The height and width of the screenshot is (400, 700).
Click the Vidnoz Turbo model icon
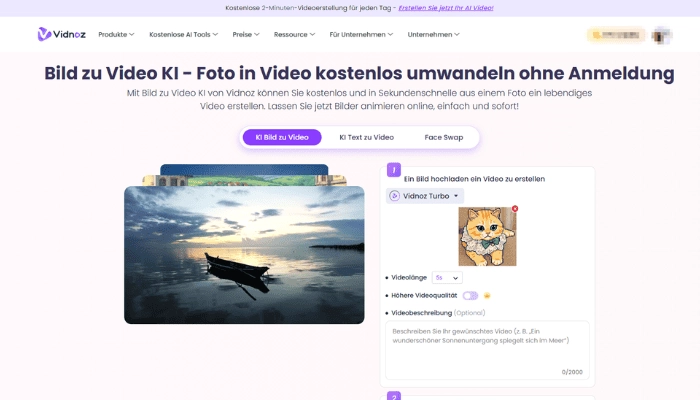pyautogui.click(x=394, y=196)
